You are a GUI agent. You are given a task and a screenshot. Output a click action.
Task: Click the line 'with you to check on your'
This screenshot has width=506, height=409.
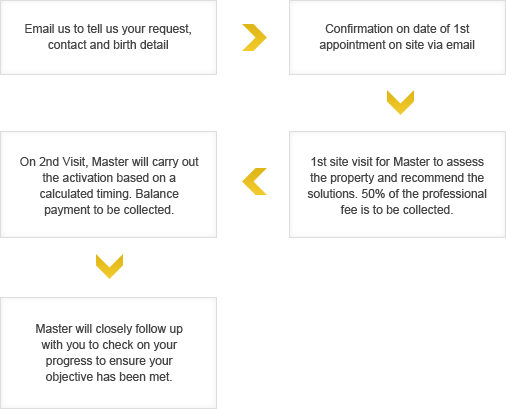pos(109,345)
